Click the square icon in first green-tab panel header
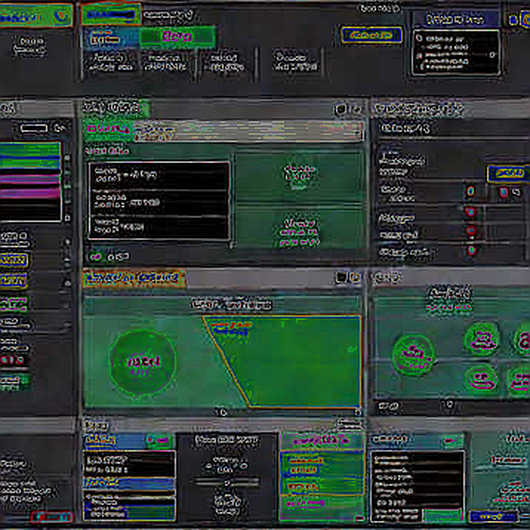The width and height of the screenshot is (530, 530). click(x=341, y=109)
